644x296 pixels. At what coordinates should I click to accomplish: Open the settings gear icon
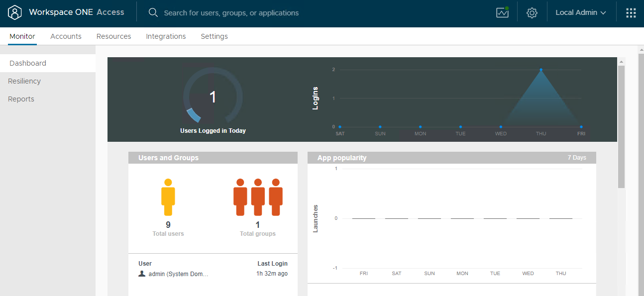point(532,13)
